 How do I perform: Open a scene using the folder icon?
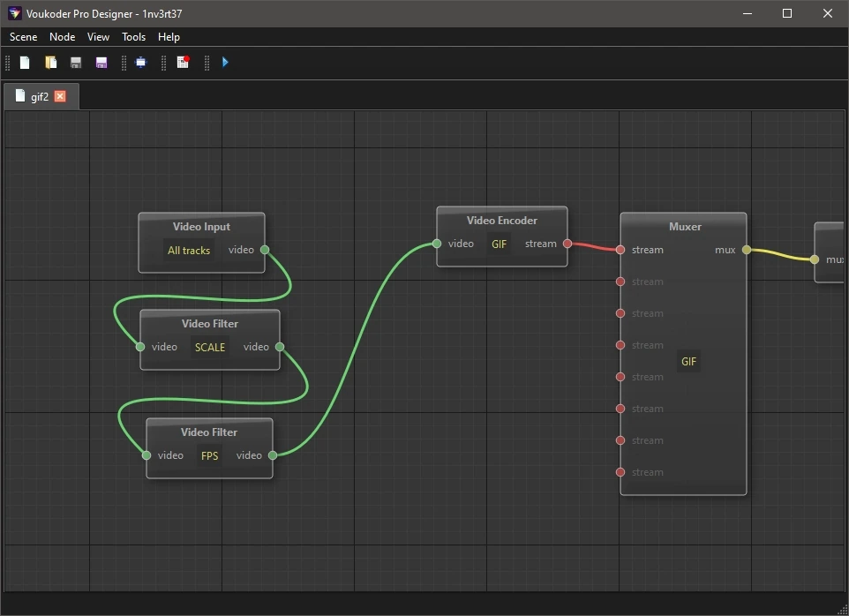click(x=50, y=63)
